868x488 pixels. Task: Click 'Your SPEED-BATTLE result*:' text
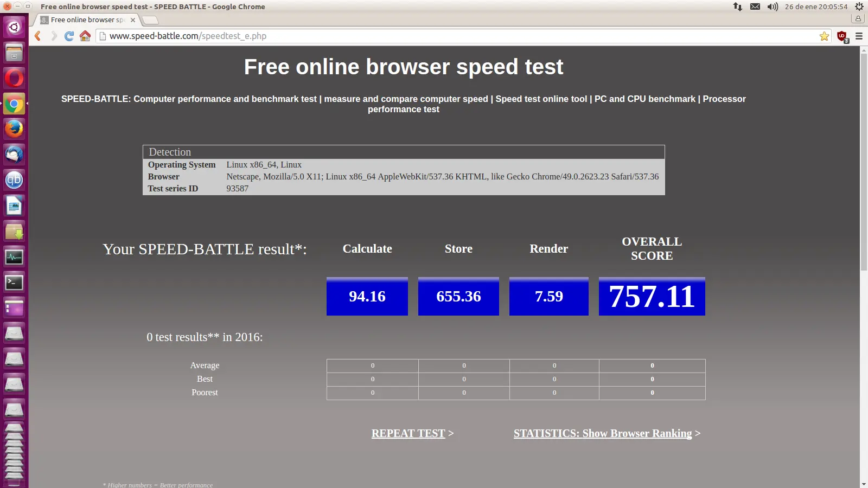click(x=205, y=249)
